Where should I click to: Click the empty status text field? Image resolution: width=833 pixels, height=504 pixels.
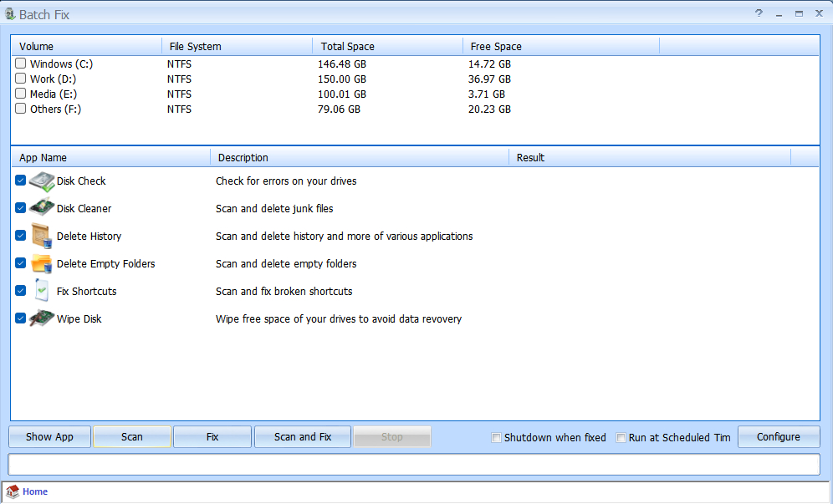click(x=414, y=464)
